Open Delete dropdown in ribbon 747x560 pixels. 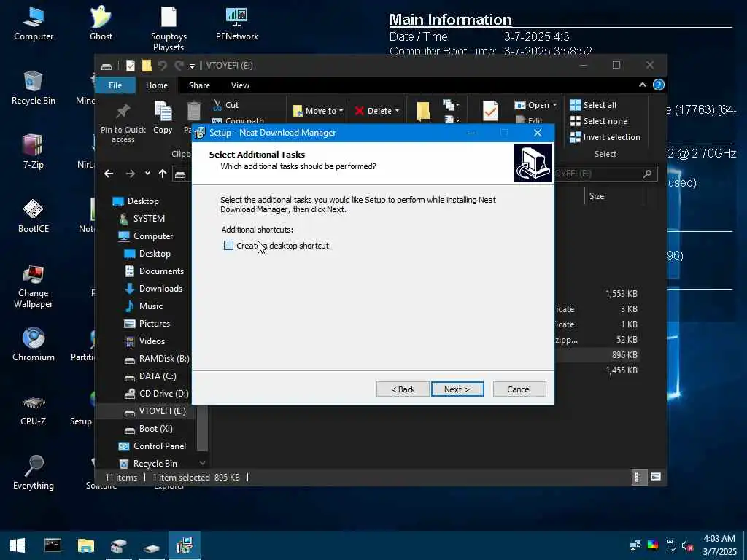[x=377, y=111]
